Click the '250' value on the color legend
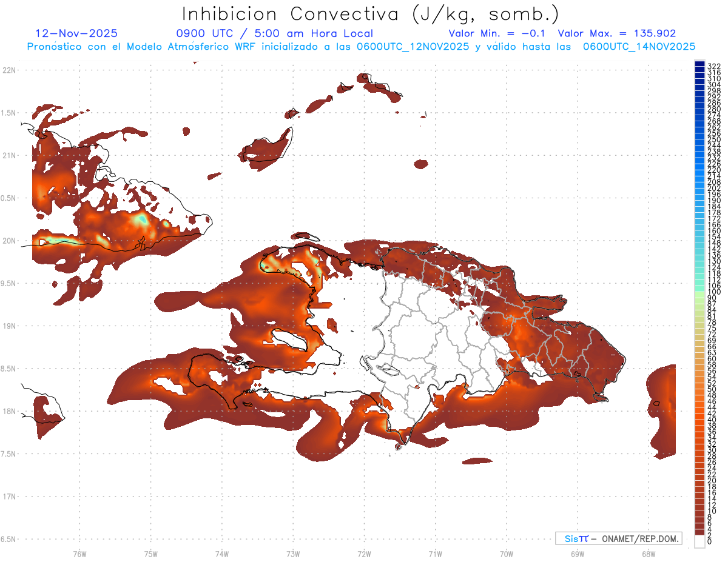Viewport: 728px width, 562px height. pos(713,139)
